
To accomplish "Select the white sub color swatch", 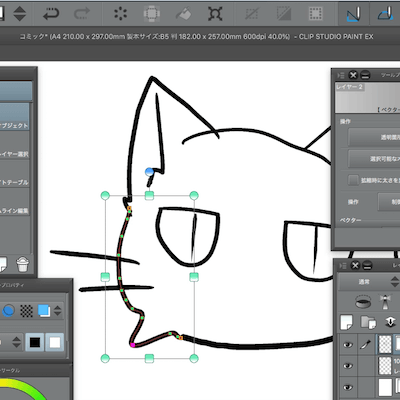I will pyautogui.click(x=55, y=342).
